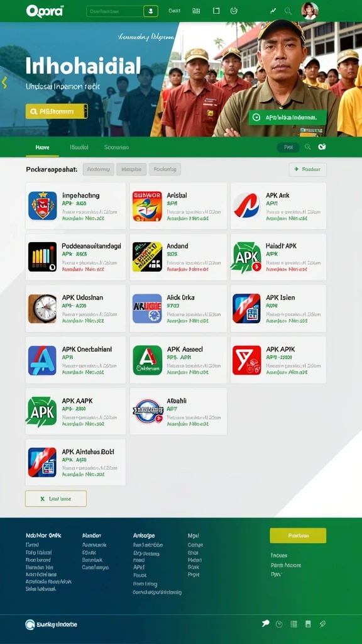Click the speech bubble icon in the footer bar

(266, 624)
